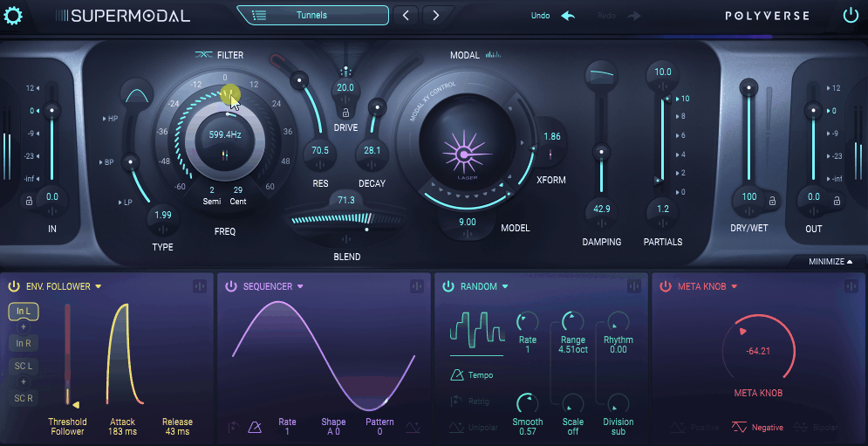Click the Sequencer modulation assign icon
Screen dimensions: 868x446
click(x=416, y=286)
